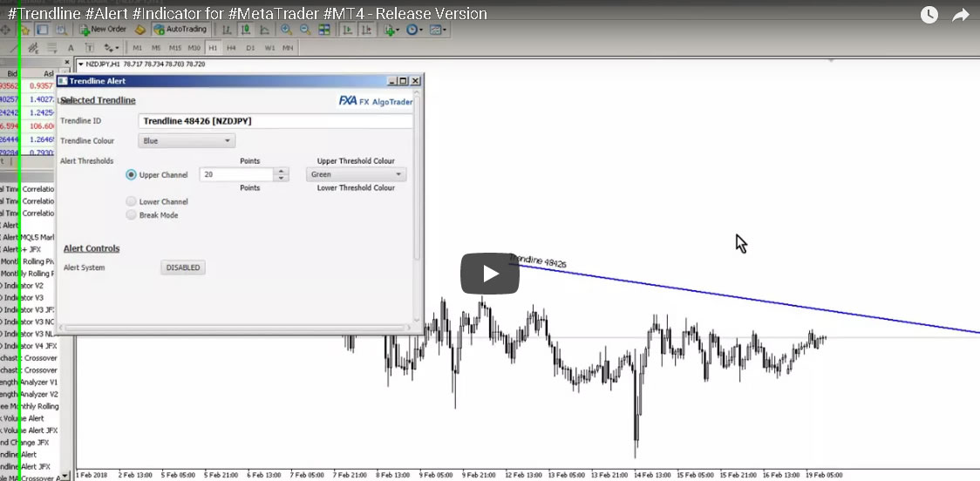Open the periodicity clock dropdown
The image size is (980, 481).
(414, 30)
